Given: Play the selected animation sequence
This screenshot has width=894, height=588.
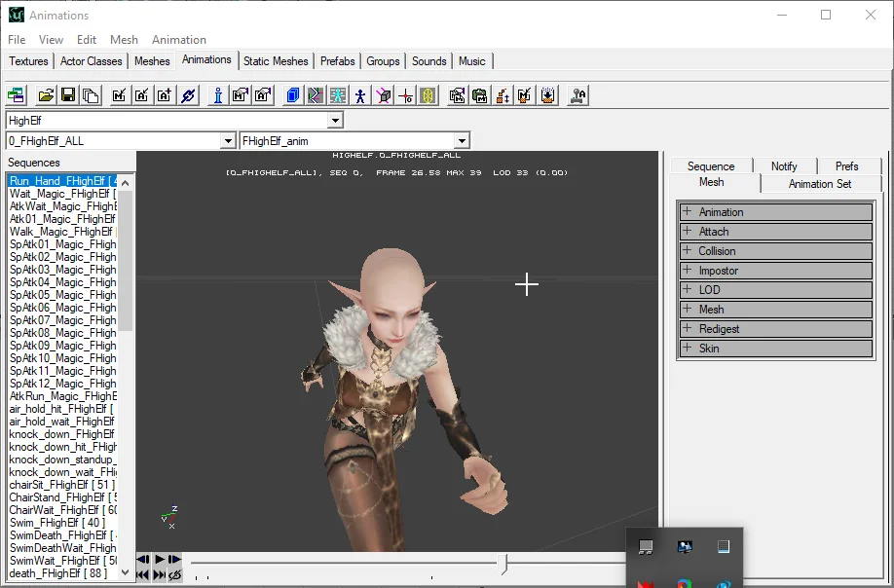Looking at the screenshot, I should (160, 560).
